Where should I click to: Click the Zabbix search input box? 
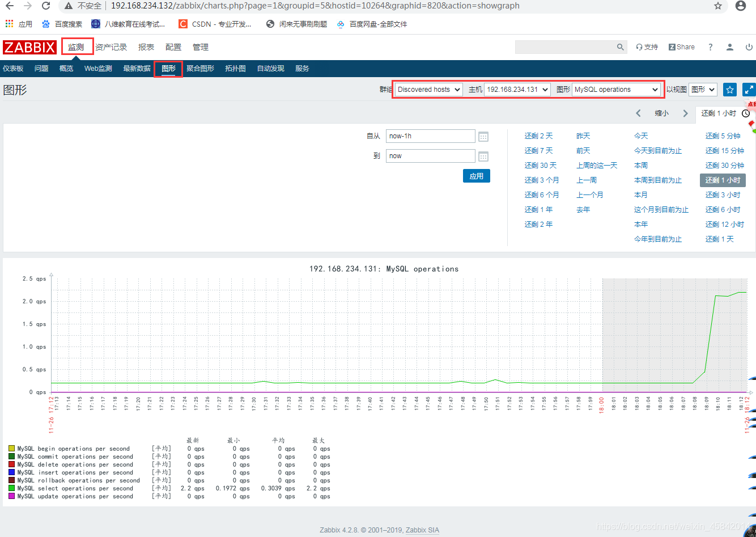[564, 47]
